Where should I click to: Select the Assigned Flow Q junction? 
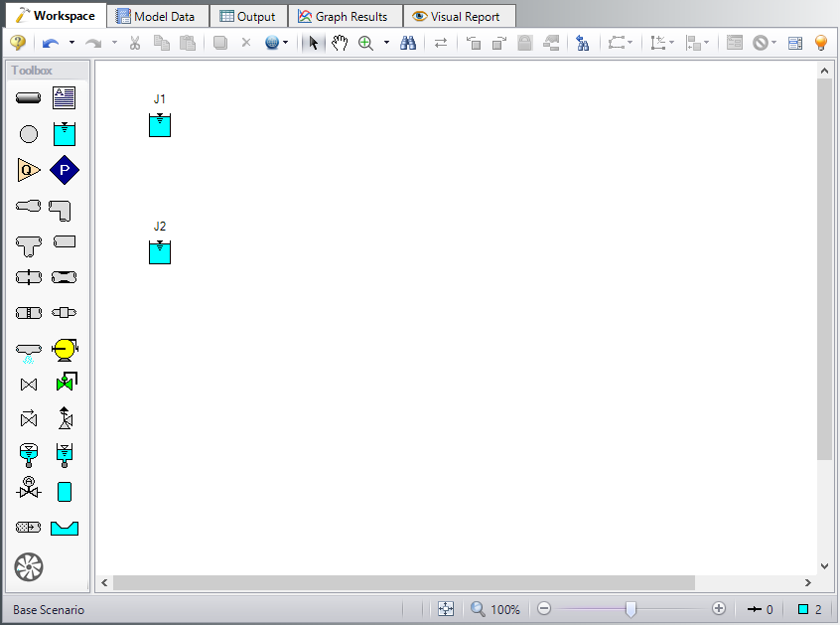pyautogui.click(x=29, y=171)
